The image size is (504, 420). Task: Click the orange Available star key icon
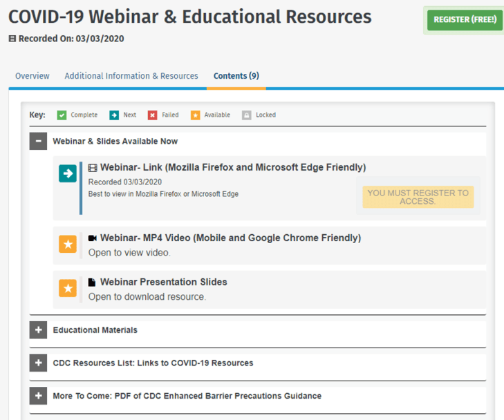(x=195, y=115)
